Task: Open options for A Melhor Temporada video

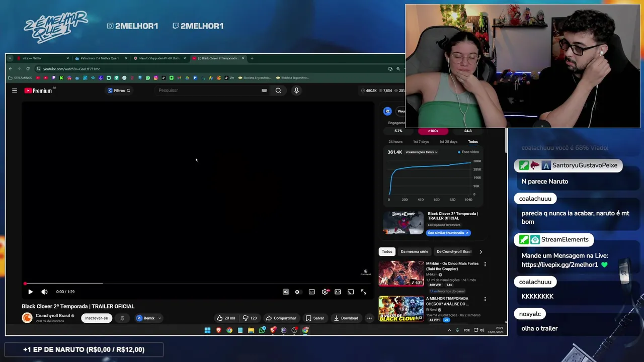Action: pyautogui.click(x=485, y=299)
